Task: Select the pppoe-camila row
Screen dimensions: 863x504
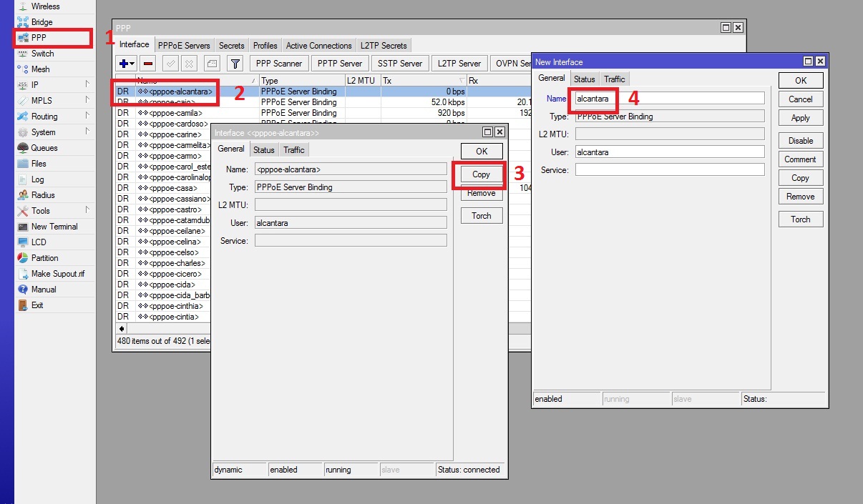Action: (322, 113)
